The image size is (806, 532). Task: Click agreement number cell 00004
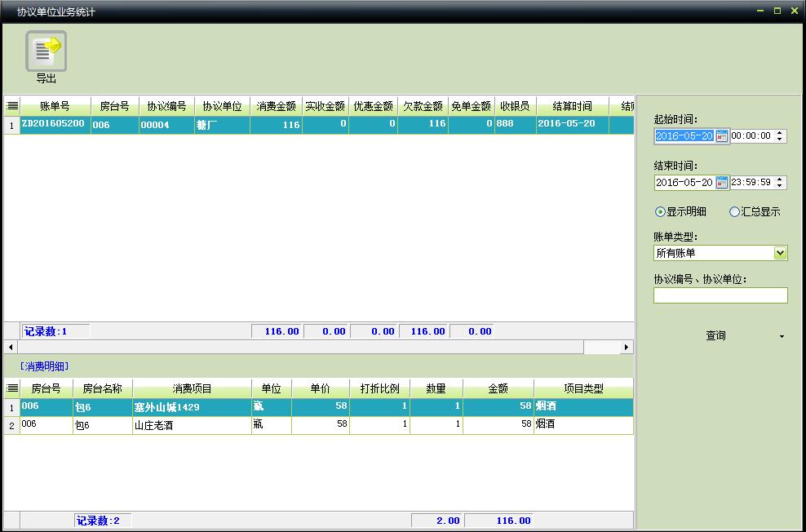(166, 125)
